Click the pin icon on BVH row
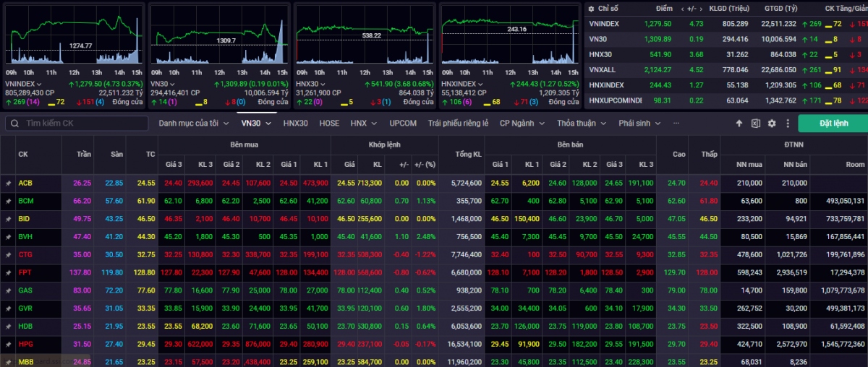This screenshot has height=367, width=868. pyautogui.click(x=9, y=236)
